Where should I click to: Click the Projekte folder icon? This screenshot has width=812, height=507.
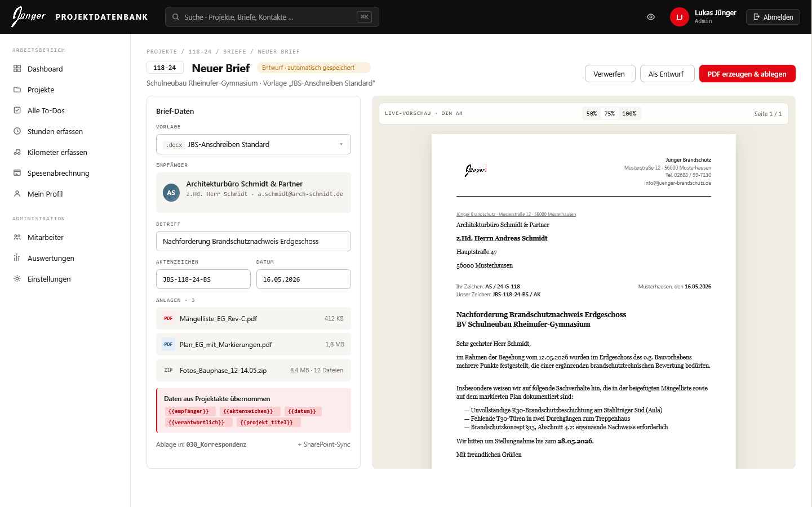(x=17, y=90)
